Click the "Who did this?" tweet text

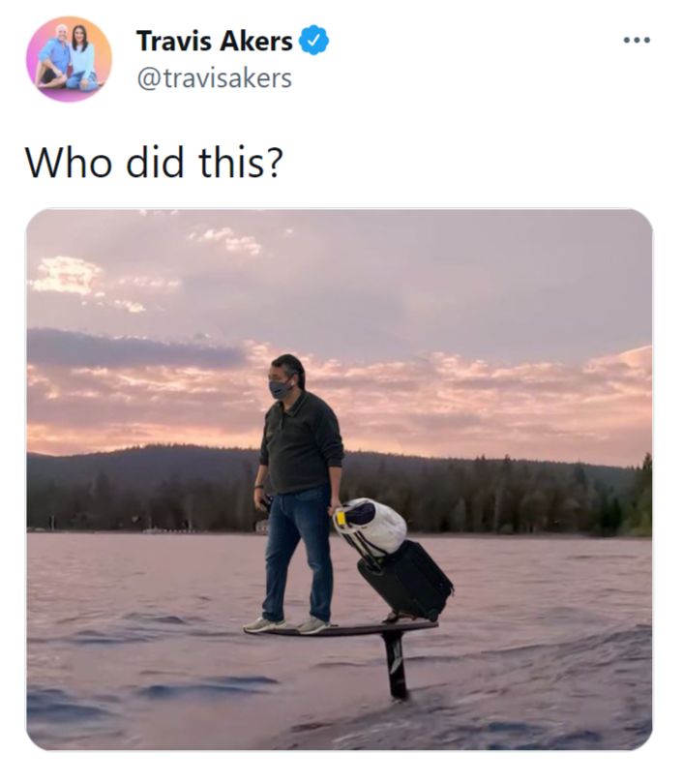tap(154, 162)
